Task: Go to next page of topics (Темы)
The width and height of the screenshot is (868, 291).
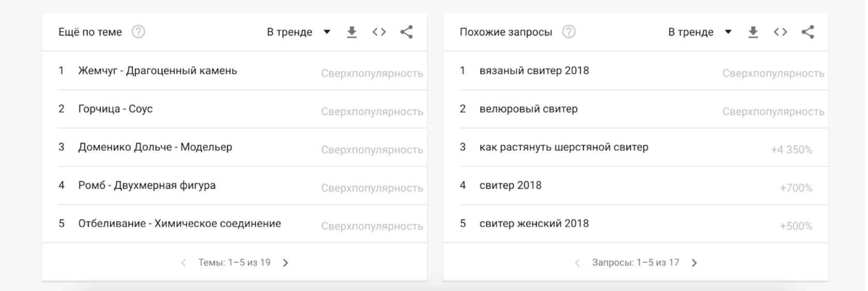Action: pyautogui.click(x=286, y=263)
